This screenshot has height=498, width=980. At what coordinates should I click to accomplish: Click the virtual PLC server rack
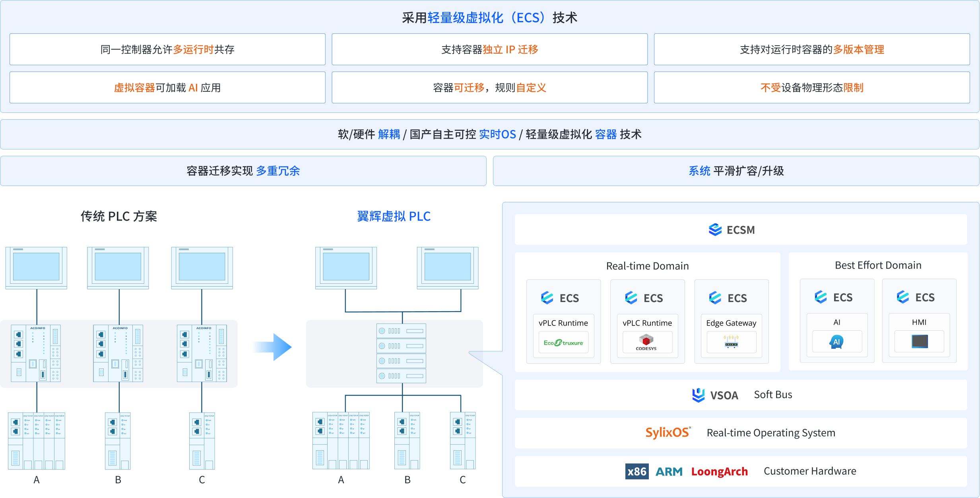tap(401, 353)
